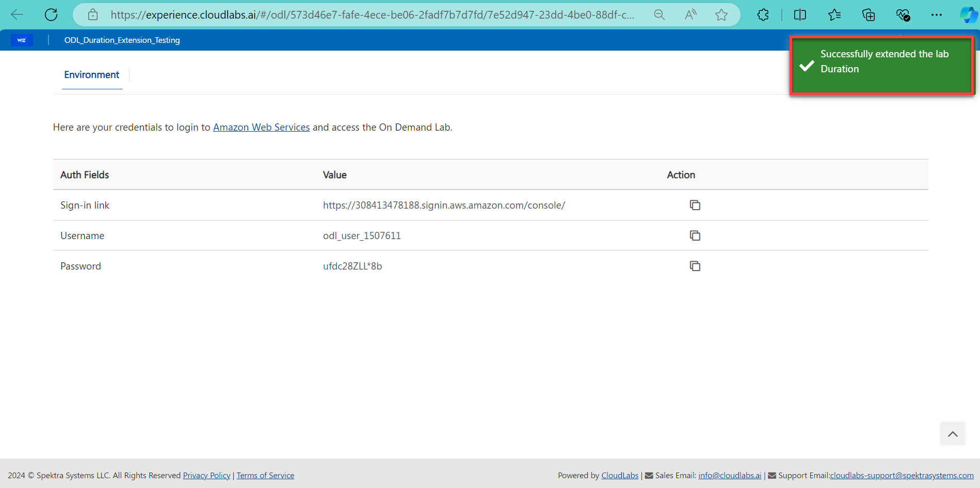The width and height of the screenshot is (980, 488).
Task: Email cloudlabs-support@spektrasystems.com link
Action: tap(902, 475)
